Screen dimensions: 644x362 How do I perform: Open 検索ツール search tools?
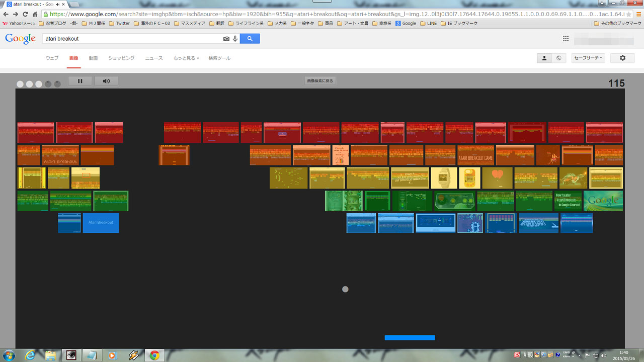pos(219,58)
